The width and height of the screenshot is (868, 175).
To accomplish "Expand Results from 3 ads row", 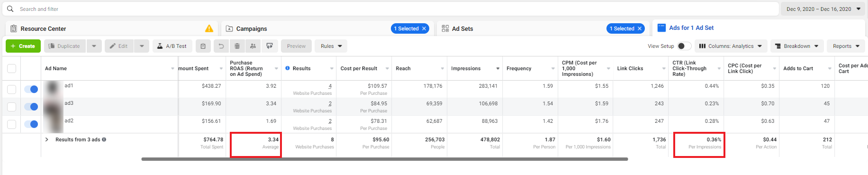I will 46,139.
